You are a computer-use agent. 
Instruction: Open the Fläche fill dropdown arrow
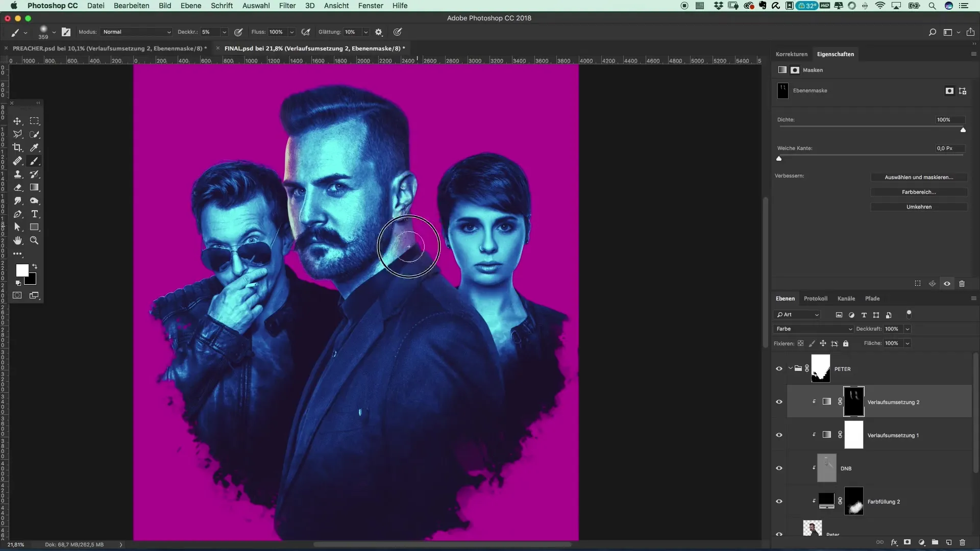pyautogui.click(x=908, y=343)
